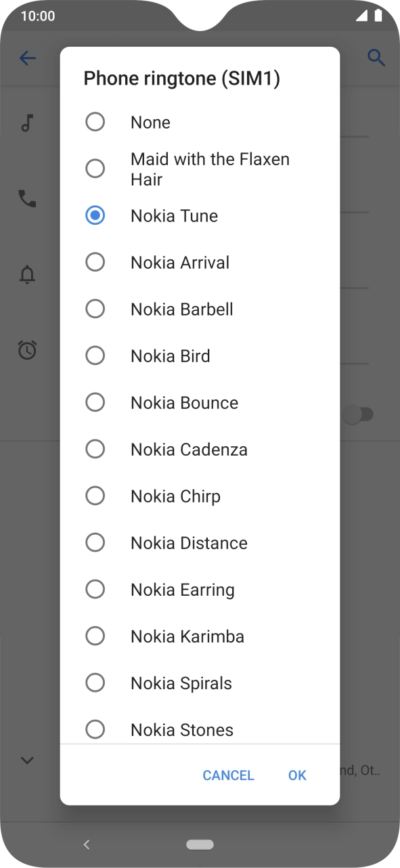
Task: Tap the back chevron in the navigation bar
Action: pyautogui.click(x=87, y=844)
